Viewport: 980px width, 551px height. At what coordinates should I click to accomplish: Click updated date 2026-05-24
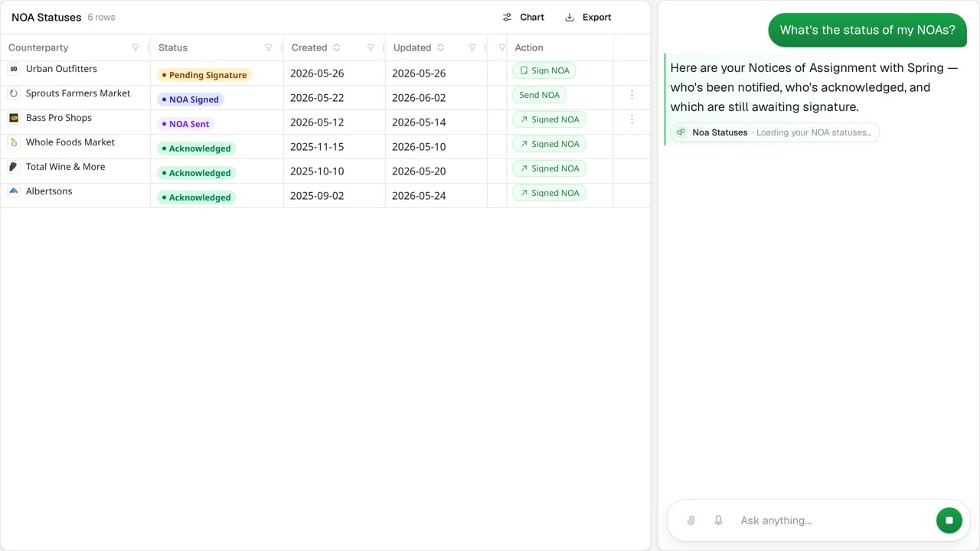[x=419, y=196]
